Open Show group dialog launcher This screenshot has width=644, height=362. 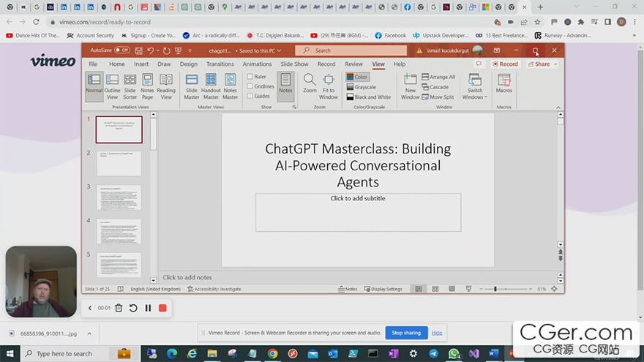294,107
